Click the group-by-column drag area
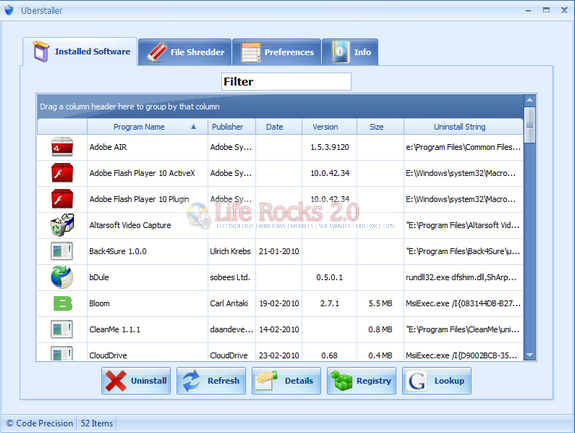 click(281, 106)
